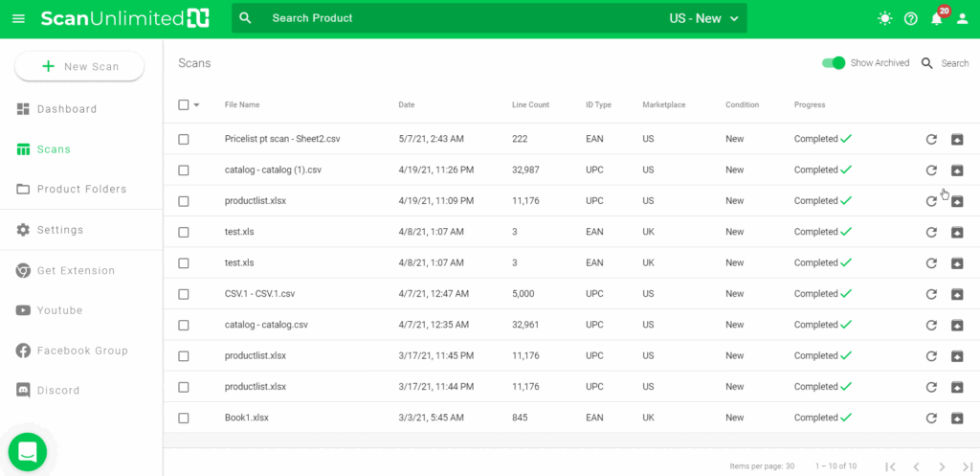Click the New Scan button
Image resolution: width=980 pixels, height=476 pixels.
click(79, 66)
